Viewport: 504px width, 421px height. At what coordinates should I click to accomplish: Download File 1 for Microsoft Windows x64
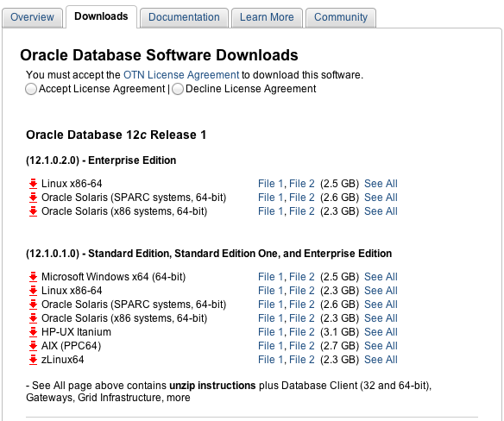(271, 277)
